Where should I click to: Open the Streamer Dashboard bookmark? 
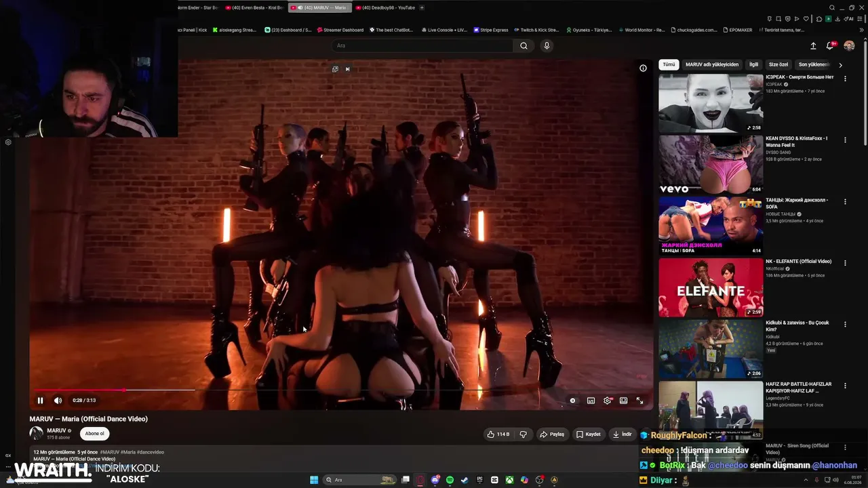[x=339, y=30]
